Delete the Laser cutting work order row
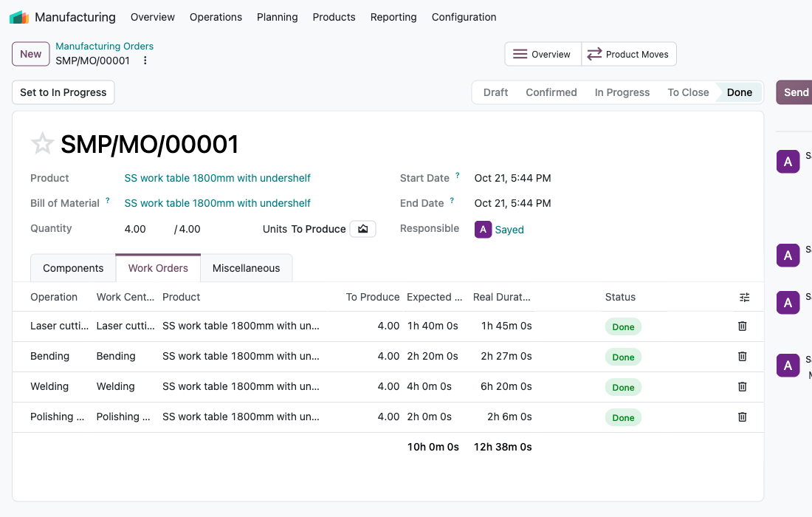Viewport: 812px width, 517px height. (x=742, y=326)
